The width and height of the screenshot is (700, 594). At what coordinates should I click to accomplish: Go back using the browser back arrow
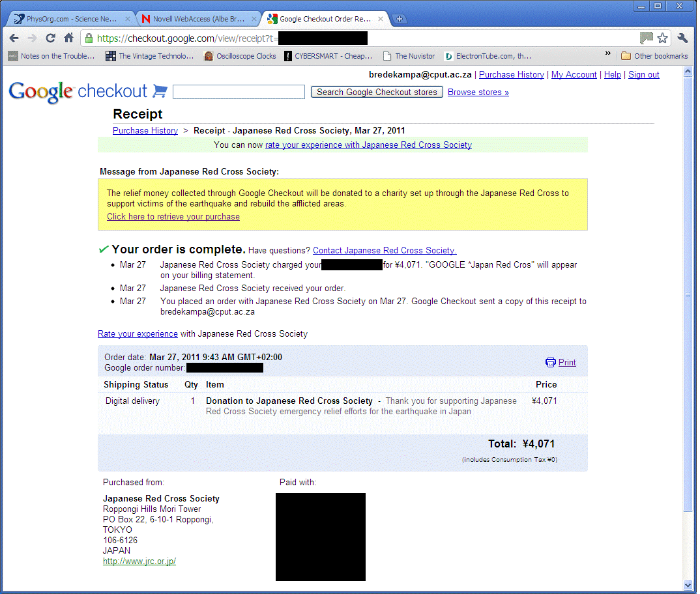pyautogui.click(x=14, y=38)
